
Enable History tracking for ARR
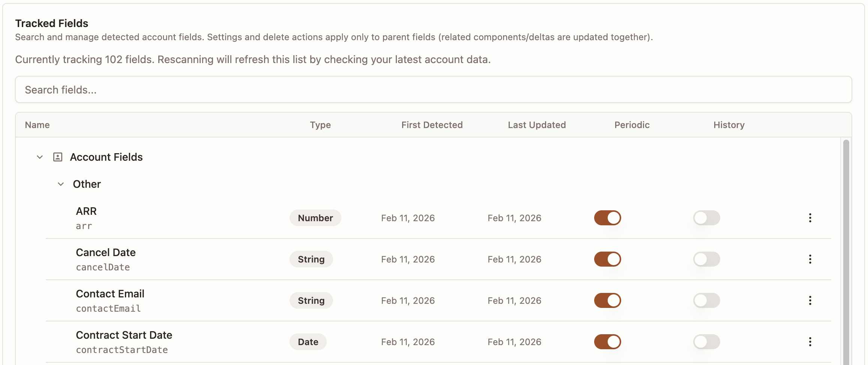pyautogui.click(x=707, y=218)
